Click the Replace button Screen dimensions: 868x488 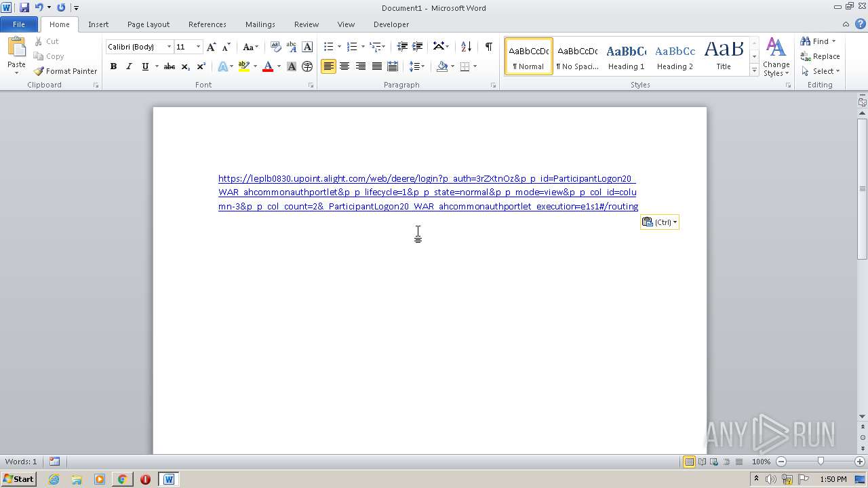[x=820, y=56]
